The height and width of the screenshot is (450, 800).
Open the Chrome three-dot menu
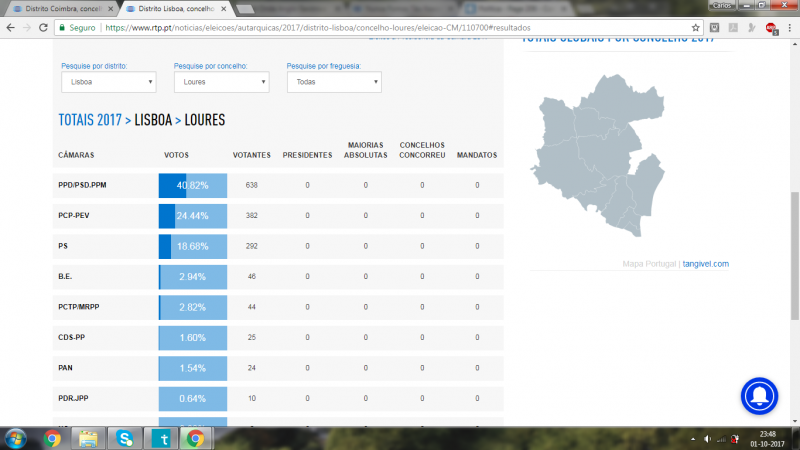pyautogui.click(x=789, y=28)
